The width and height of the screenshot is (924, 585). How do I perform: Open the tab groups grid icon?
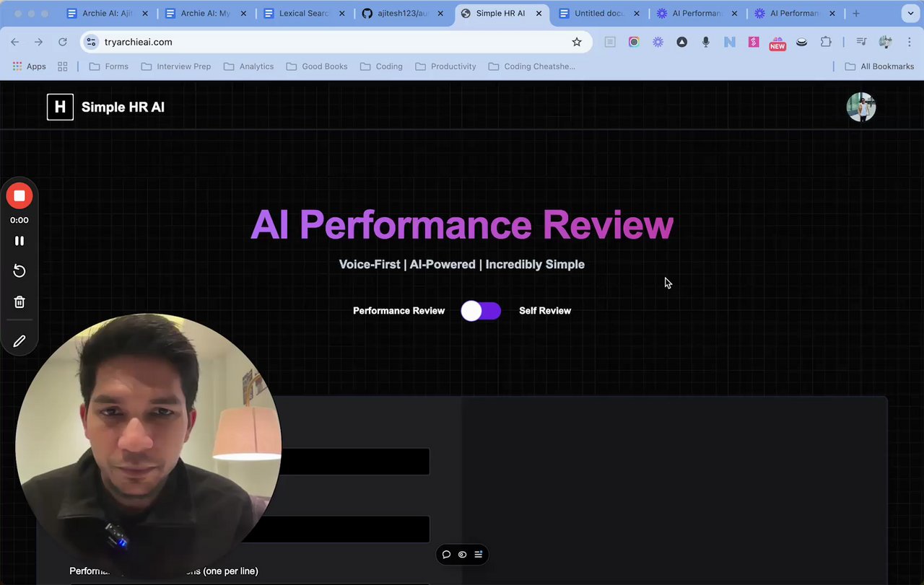[63, 66]
